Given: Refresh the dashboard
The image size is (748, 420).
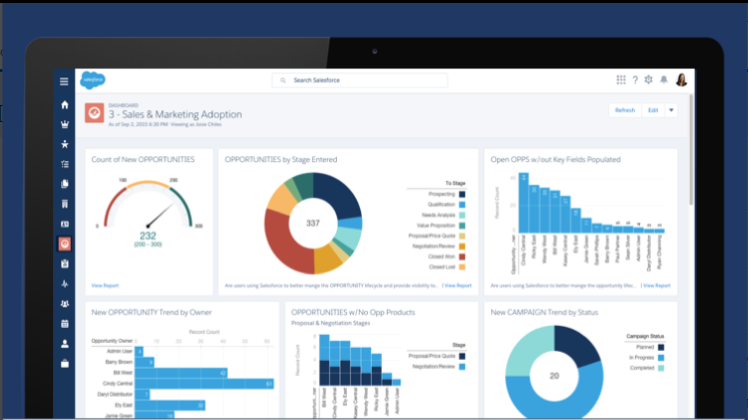Looking at the screenshot, I should (x=625, y=110).
